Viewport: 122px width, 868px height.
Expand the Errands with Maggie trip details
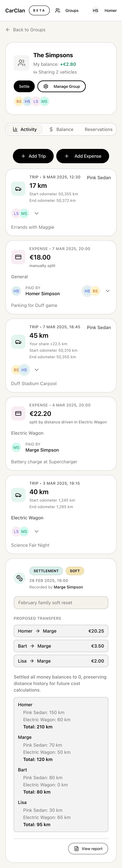37,213
